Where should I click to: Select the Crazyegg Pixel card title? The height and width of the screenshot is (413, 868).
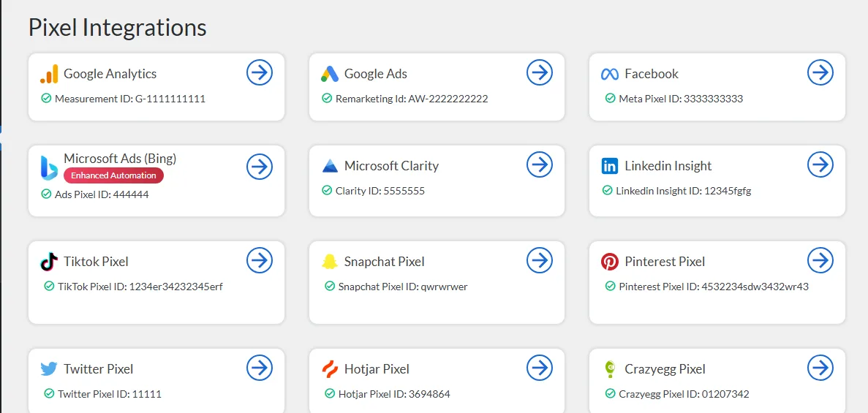tap(665, 368)
